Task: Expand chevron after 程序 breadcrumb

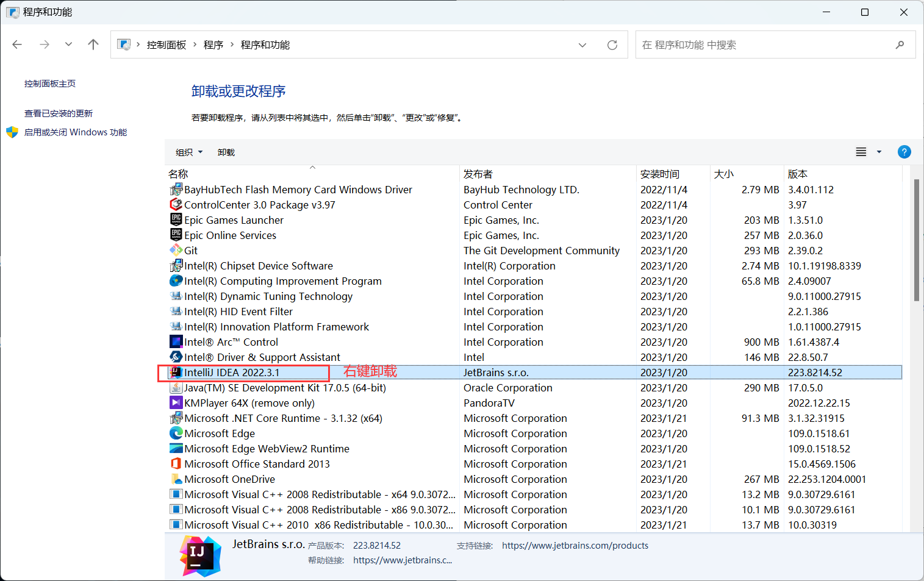Action: [232, 45]
